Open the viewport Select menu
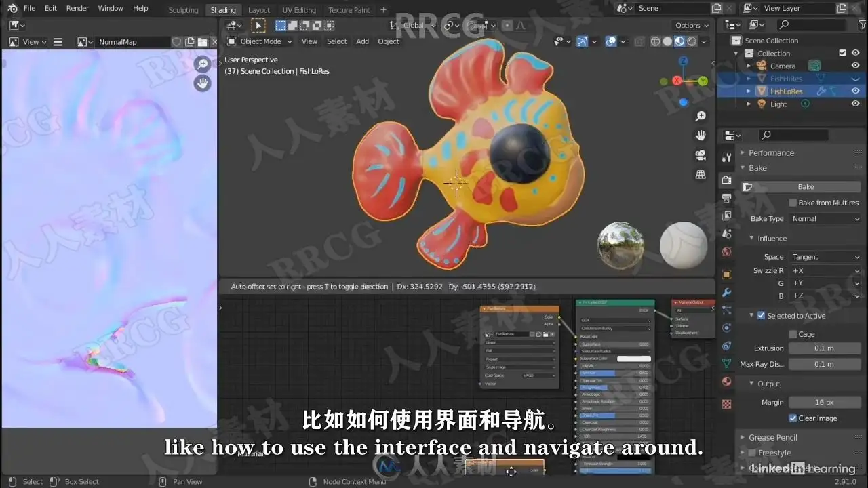This screenshot has height=488, width=868. [x=337, y=41]
